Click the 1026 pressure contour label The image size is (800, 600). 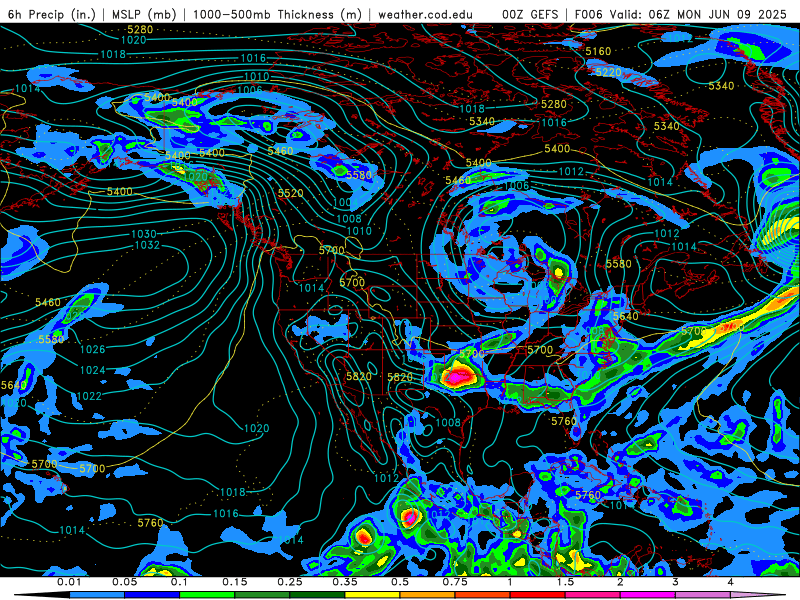coord(92,349)
